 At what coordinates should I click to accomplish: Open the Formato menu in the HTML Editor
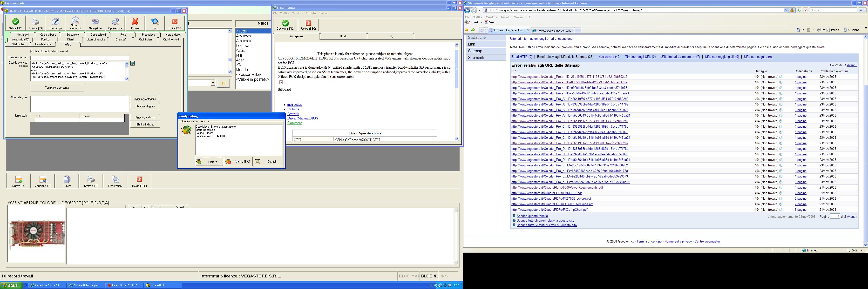pos(311,13)
